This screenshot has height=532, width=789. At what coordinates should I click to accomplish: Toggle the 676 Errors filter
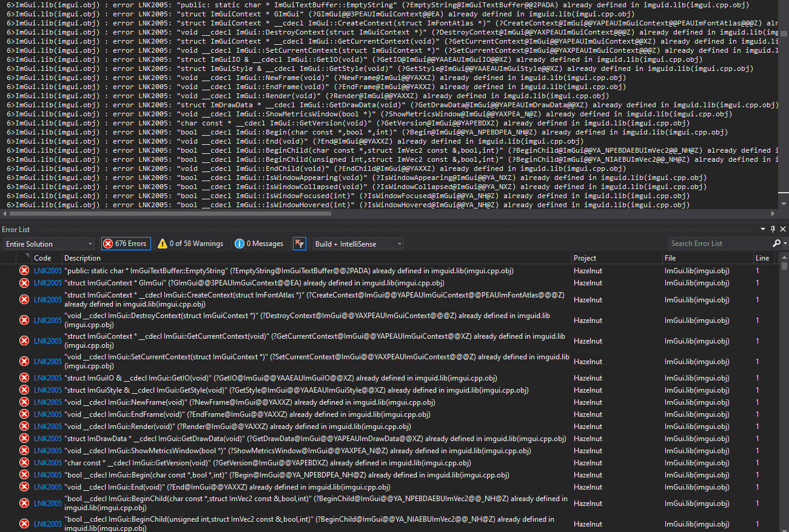pyautogui.click(x=126, y=243)
